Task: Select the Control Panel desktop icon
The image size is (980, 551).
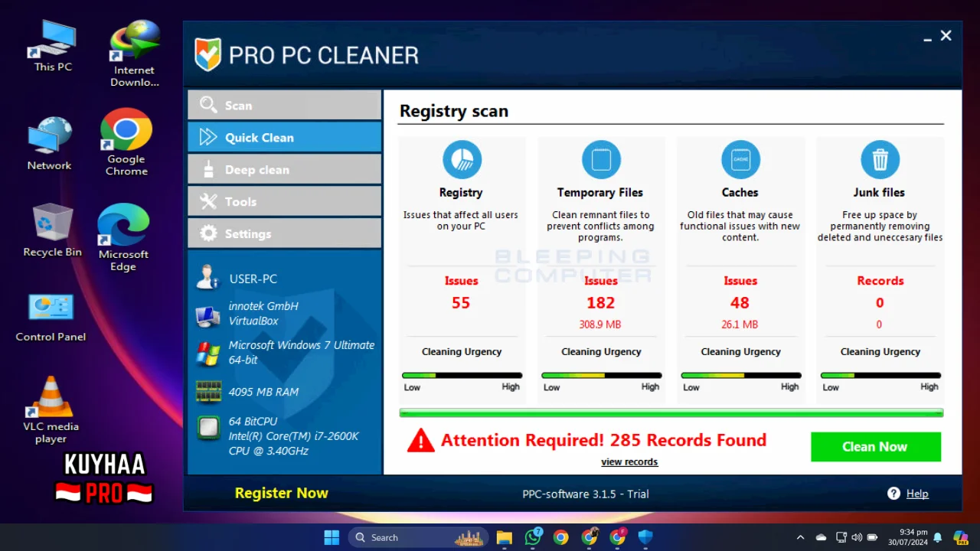Action: tap(51, 317)
